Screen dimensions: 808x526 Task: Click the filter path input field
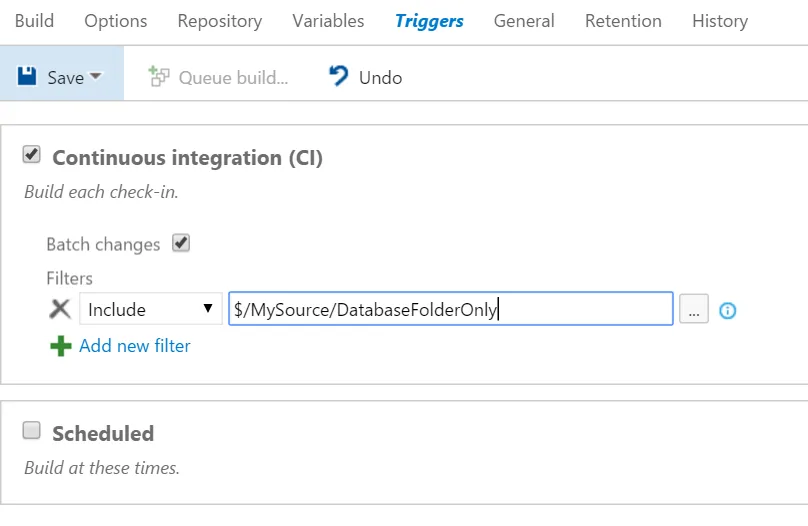coord(450,309)
